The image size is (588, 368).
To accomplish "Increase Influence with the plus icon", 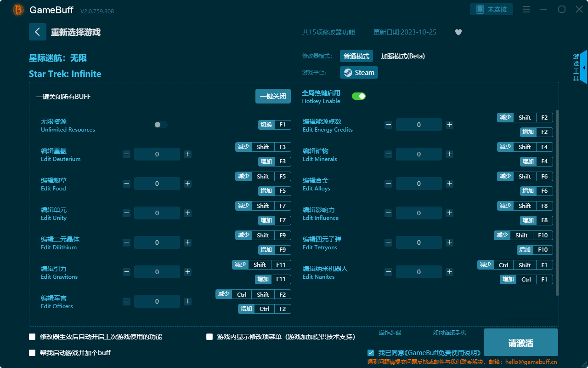I will (x=449, y=213).
